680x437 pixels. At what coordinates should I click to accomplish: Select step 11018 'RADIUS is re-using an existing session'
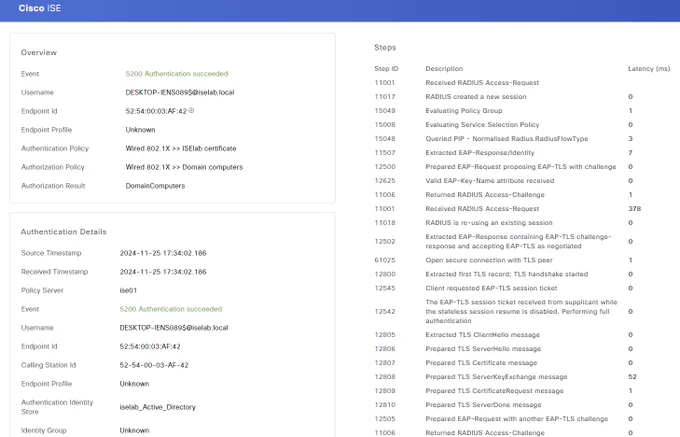(x=489, y=223)
